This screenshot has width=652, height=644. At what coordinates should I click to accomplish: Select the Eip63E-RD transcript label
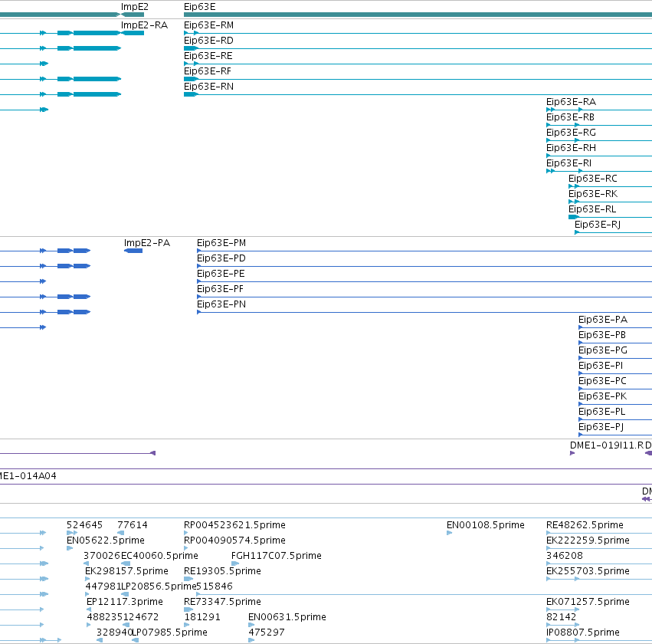tap(208, 41)
